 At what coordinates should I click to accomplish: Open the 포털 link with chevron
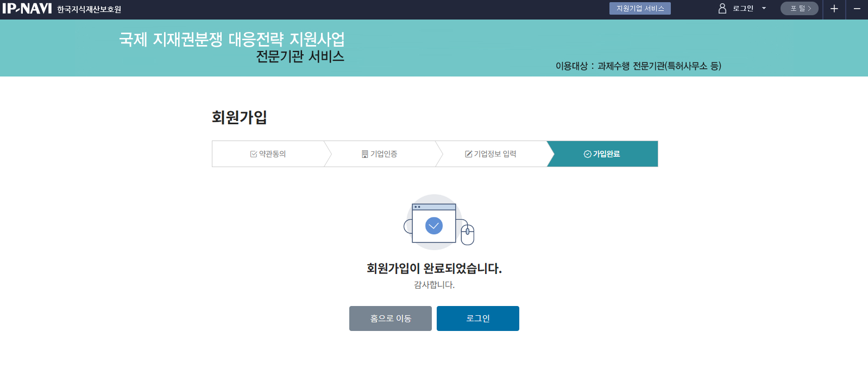click(800, 9)
